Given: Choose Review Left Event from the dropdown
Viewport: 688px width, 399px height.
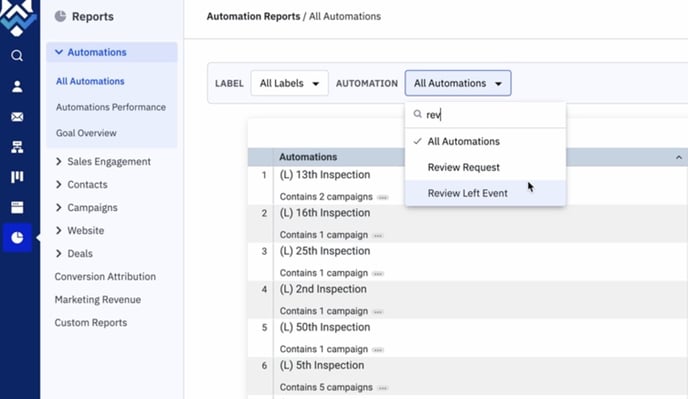Looking at the screenshot, I should coord(485,193).
